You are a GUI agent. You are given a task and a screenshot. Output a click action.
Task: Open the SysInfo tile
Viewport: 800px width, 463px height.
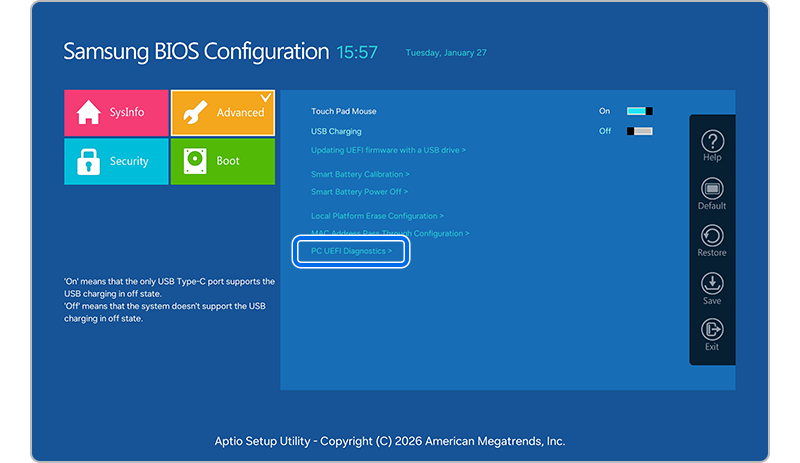(116, 113)
